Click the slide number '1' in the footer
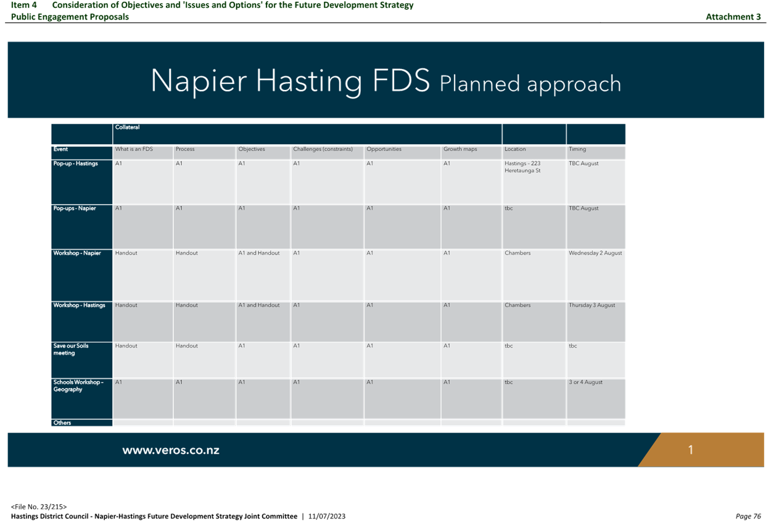This screenshot has height=532, width=771. 691,450
